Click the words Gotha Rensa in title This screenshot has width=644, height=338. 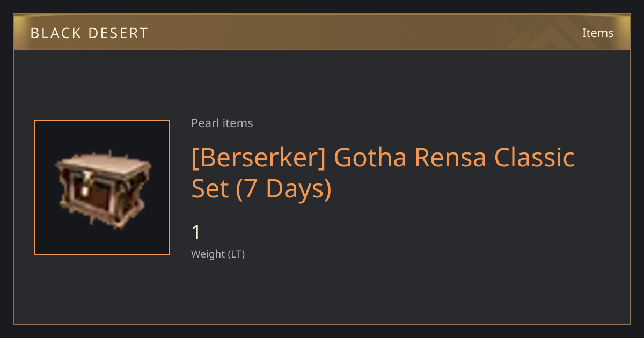click(x=410, y=158)
